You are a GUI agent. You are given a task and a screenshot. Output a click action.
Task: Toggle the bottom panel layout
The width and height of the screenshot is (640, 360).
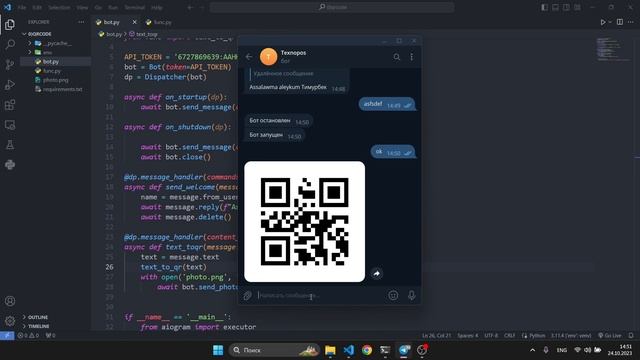(x=556, y=7)
